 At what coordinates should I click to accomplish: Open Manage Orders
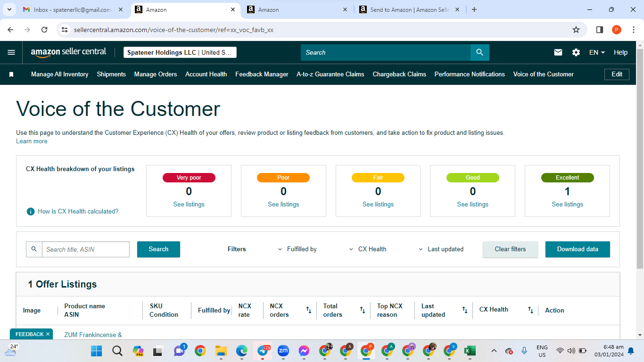tap(156, 74)
